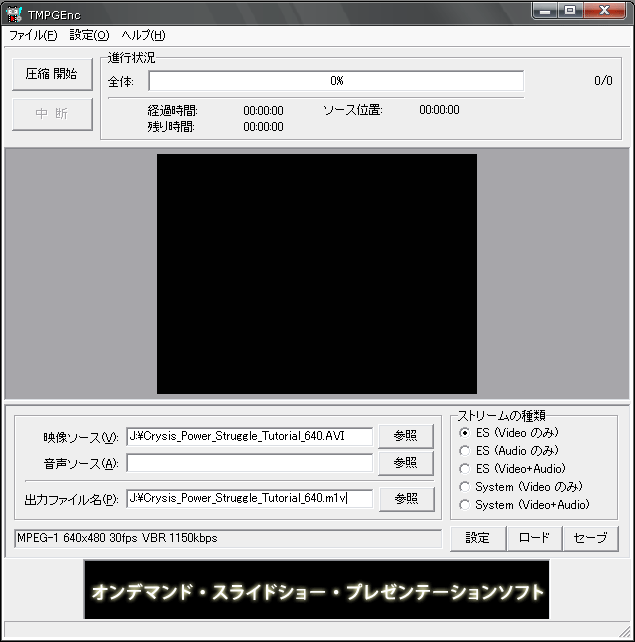This screenshot has width=635, height=642.
Task: Click the 出力ファイル名 output path field
Action: click(249, 498)
